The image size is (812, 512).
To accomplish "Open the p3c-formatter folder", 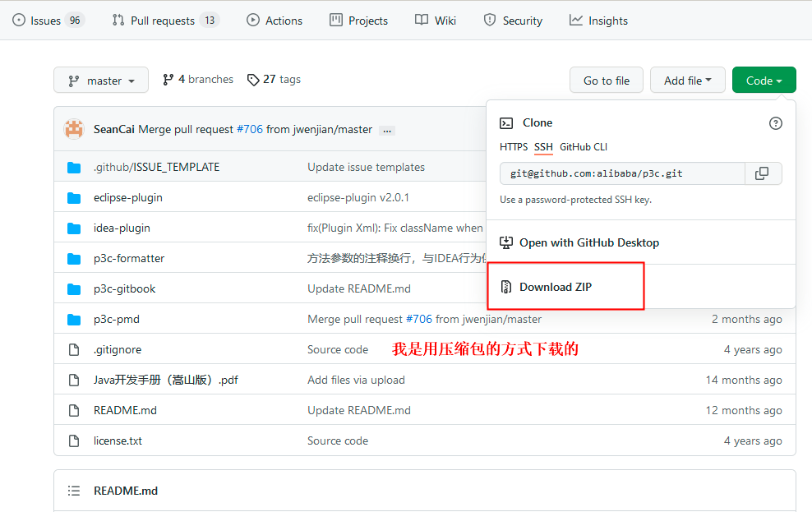I will (129, 258).
